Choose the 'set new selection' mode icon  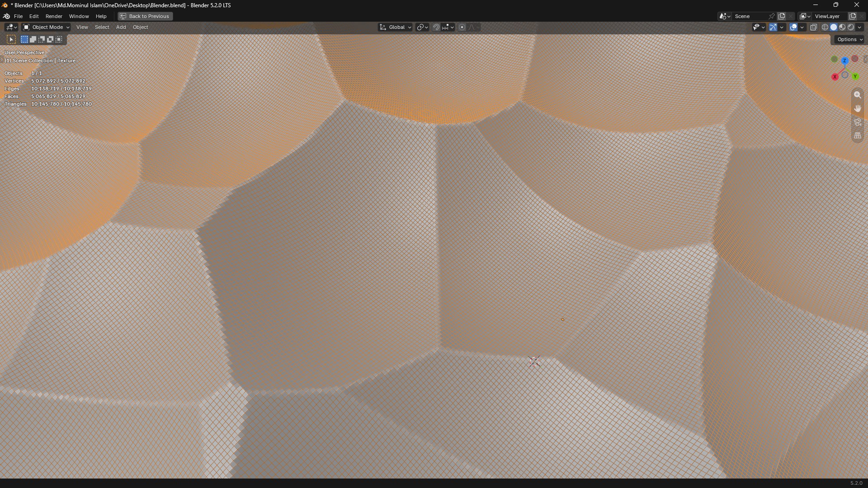point(24,40)
